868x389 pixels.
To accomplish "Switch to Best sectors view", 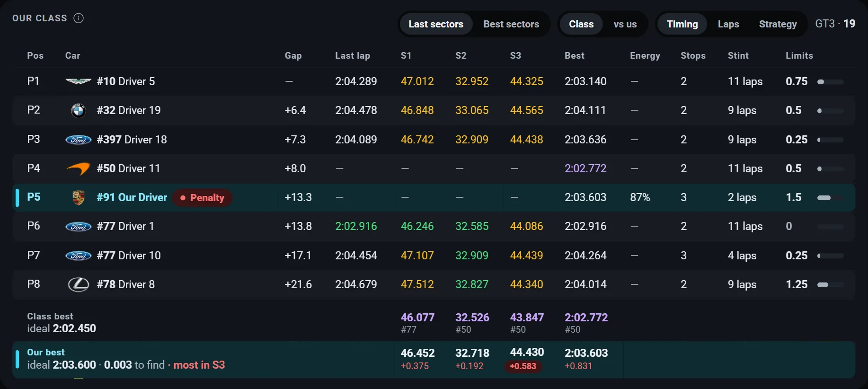I will [511, 24].
